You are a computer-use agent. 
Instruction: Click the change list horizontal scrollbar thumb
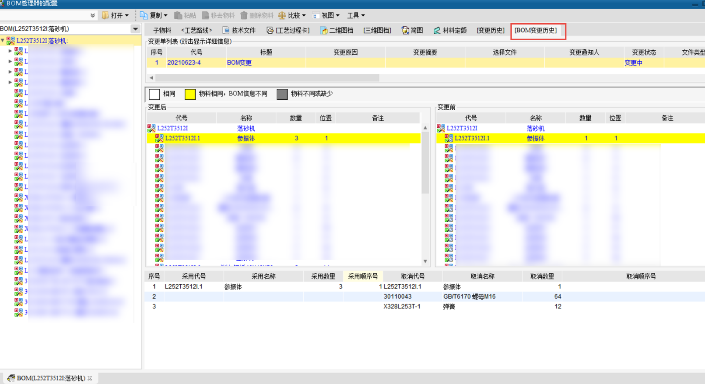(267, 78)
